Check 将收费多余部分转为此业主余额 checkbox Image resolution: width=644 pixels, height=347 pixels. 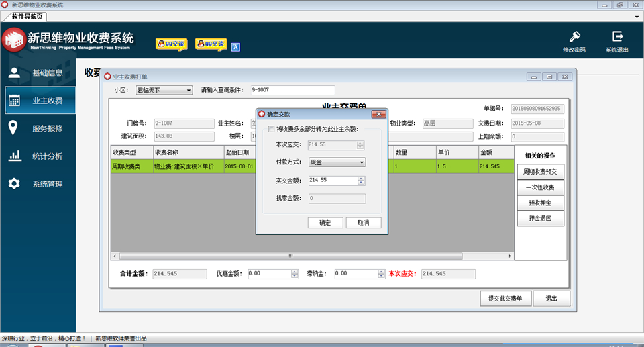(x=271, y=129)
